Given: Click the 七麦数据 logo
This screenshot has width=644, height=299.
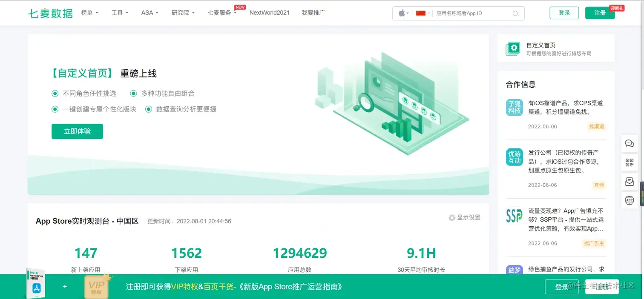Looking at the screenshot, I should pos(50,13).
